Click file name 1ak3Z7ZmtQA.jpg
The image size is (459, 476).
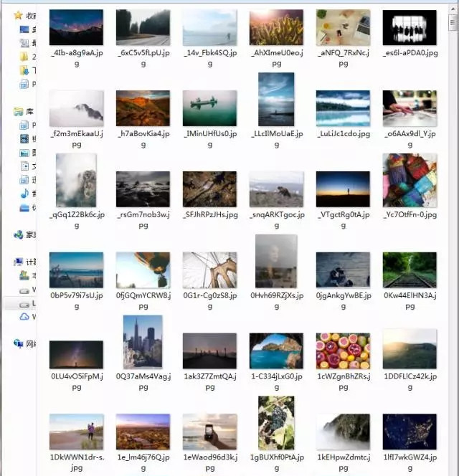click(x=210, y=381)
